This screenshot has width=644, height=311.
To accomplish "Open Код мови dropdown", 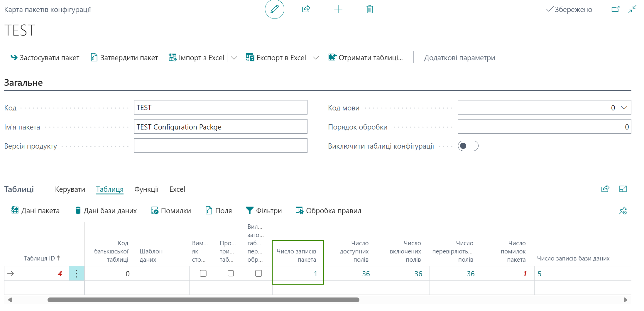I will pyautogui.click(x=624, y=108).
